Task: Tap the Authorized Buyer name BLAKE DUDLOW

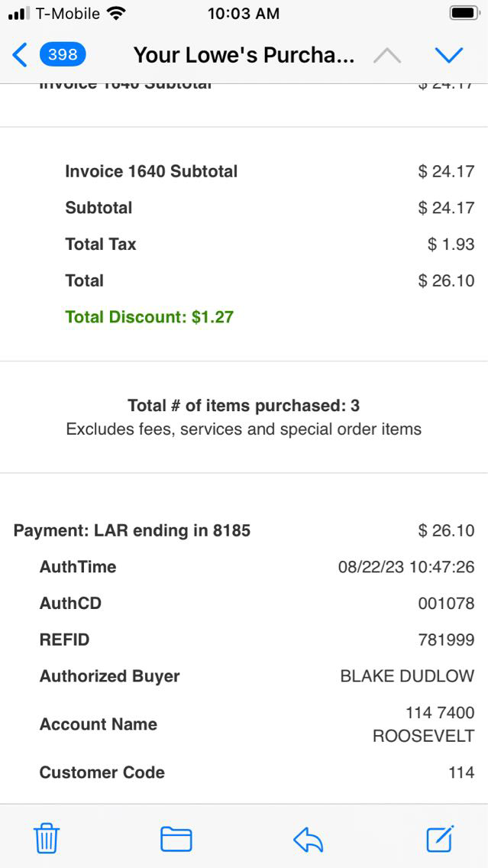Action: [406, 676]
